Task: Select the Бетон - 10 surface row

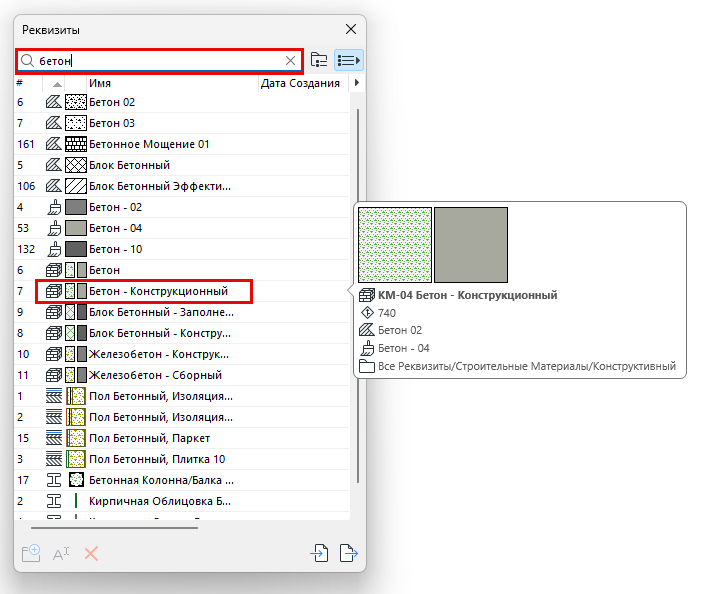Action: [x=182, y=249]
